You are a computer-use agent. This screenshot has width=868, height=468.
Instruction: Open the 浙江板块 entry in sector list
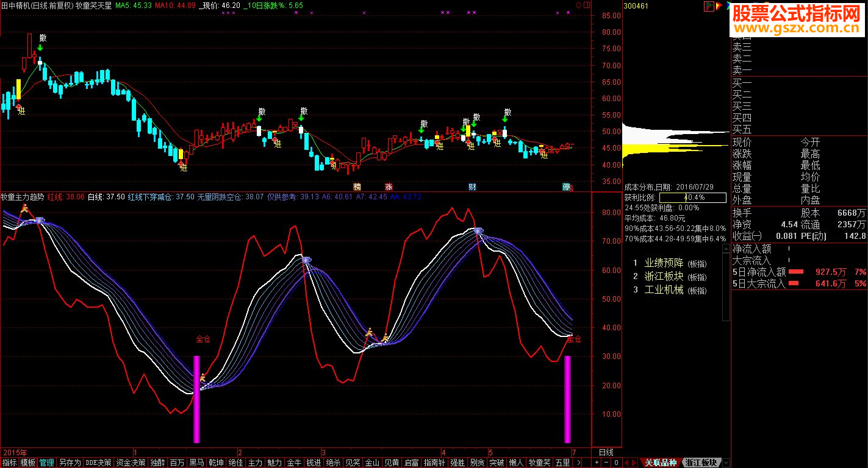point(664,277)
